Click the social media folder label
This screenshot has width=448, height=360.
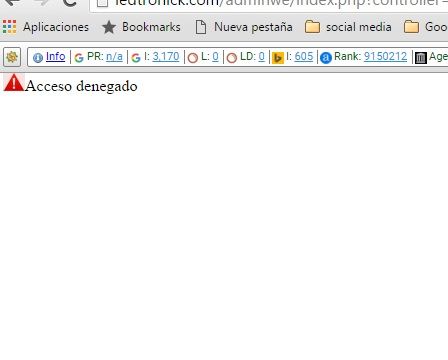359,27
